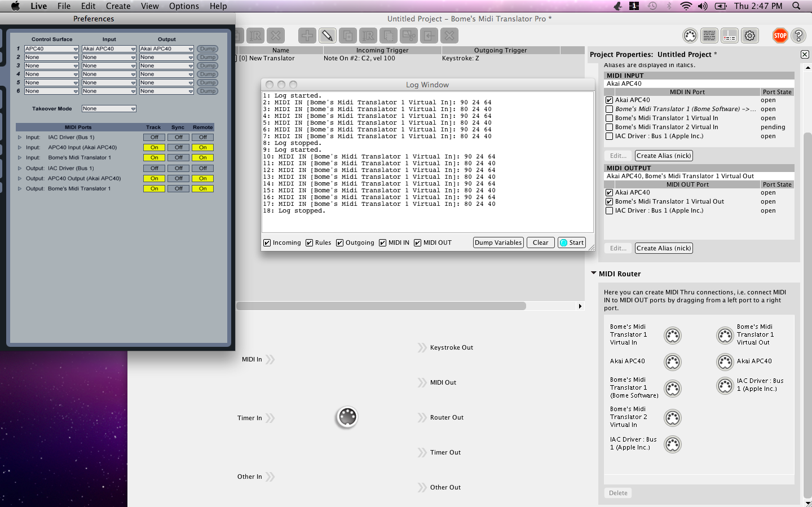Click router output icon for Akai APC40
The width and height of the screenshot is (812, 507).
(x=725, y=361)
